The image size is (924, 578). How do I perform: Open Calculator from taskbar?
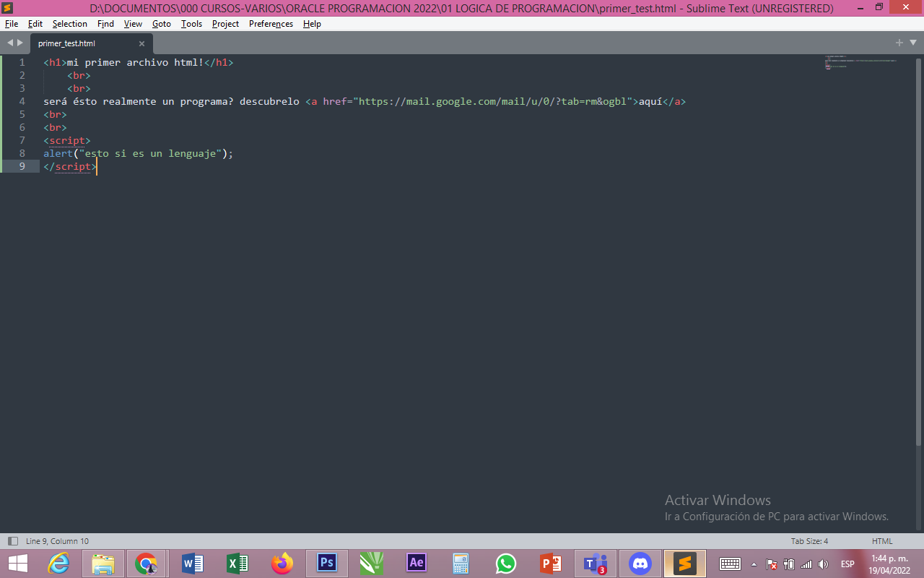461,564
